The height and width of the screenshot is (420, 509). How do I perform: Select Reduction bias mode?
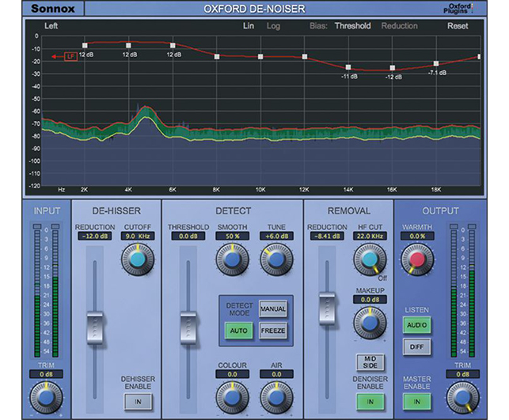click(400, 26)
